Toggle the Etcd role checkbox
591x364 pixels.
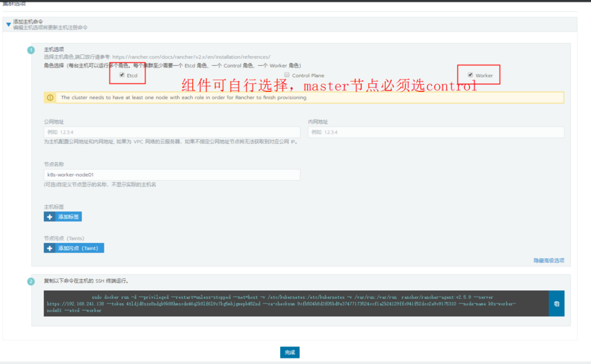[x=121, y=75]
